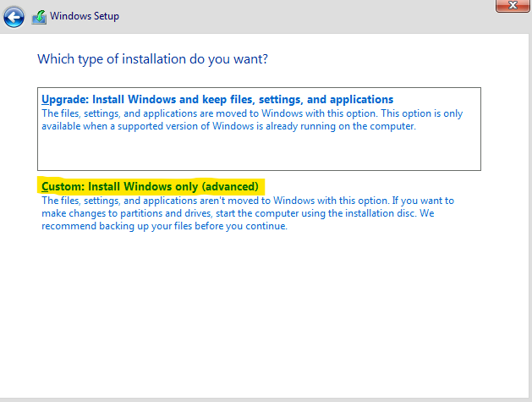Image resolution: width=532 pixels, height=402 pixels.
Task: Click the underlined 'U' in Upgrade
Action: click(x=45, y=100)
